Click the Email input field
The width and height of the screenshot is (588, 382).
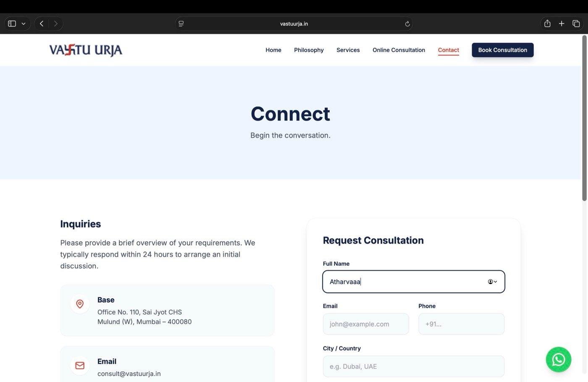(x=366, y=324)
